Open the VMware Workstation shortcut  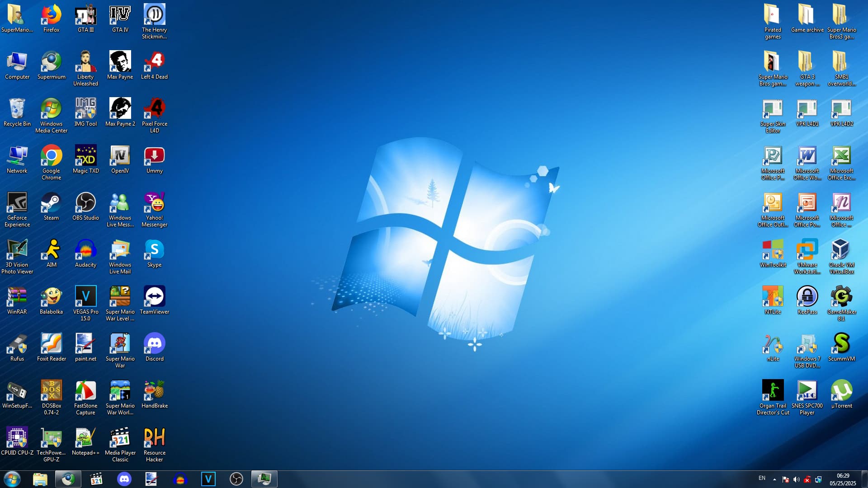click(807, 256)
